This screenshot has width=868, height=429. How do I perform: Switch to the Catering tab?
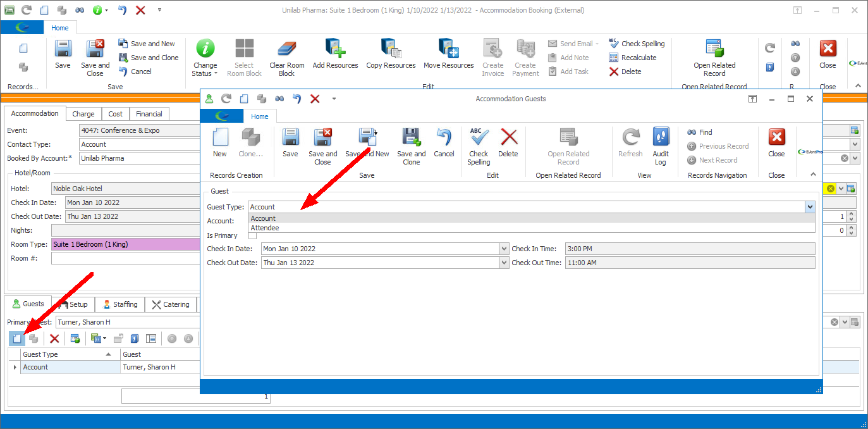[x=171, y=304]
